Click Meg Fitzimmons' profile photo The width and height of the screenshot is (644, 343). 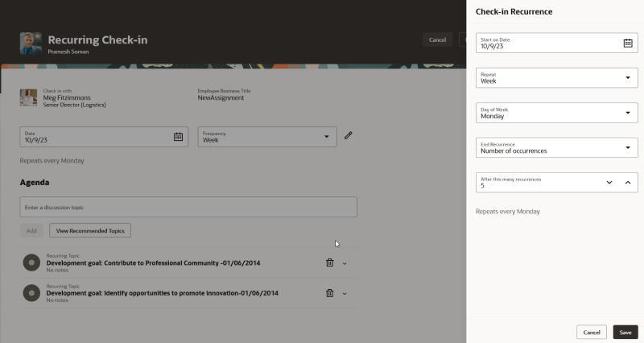[28, 97]
